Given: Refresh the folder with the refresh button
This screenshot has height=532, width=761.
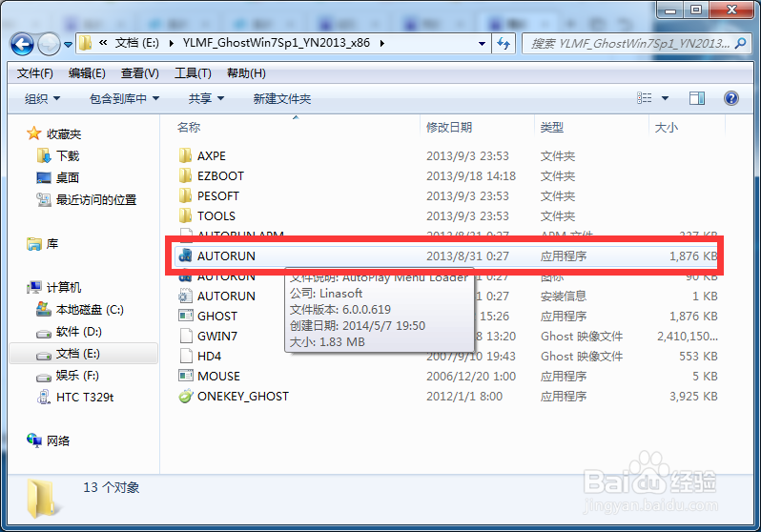Looking at the screenshot, I should pyautogui.click(x=504, y=44).
